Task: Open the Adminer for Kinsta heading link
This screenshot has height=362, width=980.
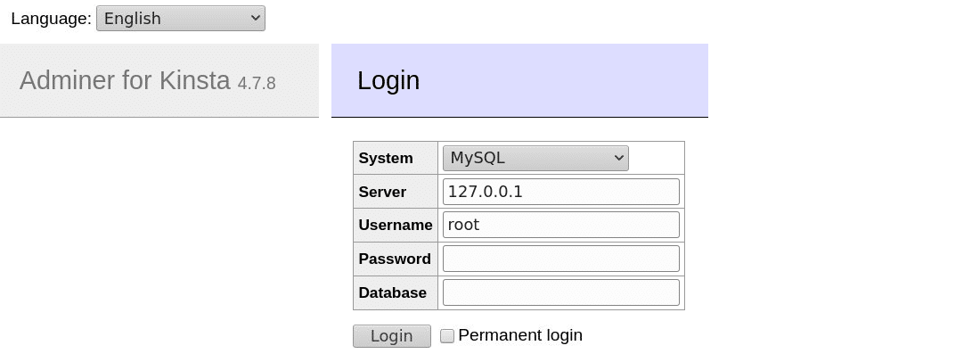Action: point(125,80)
